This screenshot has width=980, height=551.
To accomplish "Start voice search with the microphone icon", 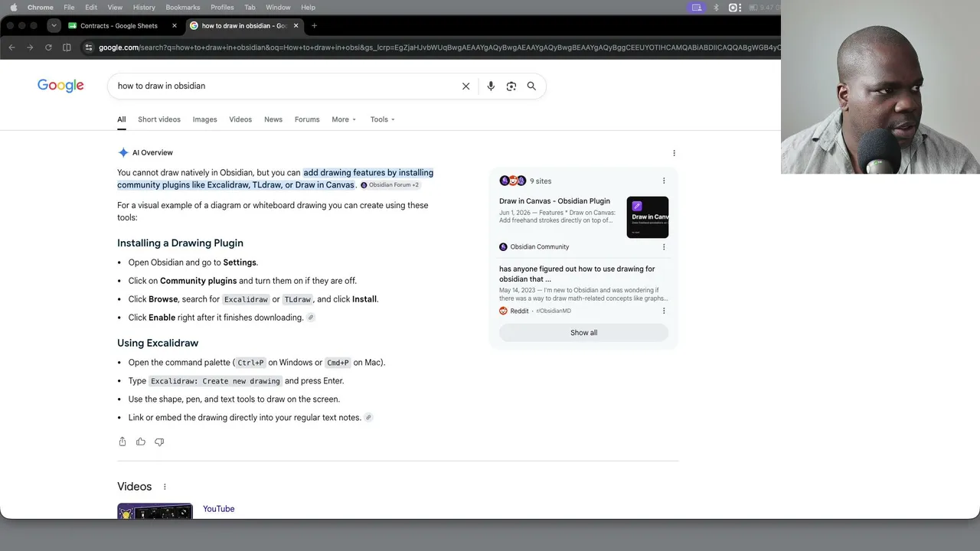I will tap(491, 86).
